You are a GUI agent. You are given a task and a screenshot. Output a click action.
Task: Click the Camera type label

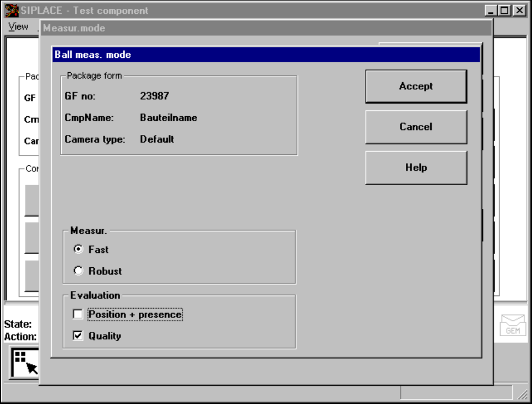tap(95, 139)
